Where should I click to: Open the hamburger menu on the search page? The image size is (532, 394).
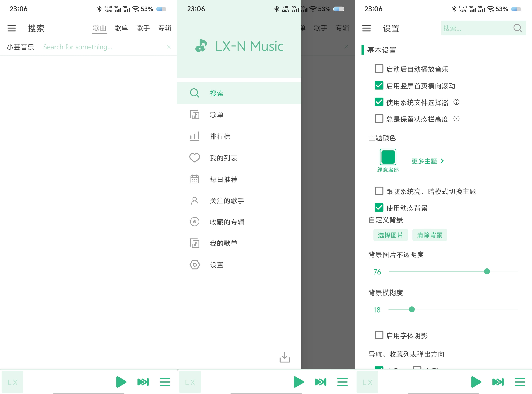pyautogui.click(x=11, y=28)
